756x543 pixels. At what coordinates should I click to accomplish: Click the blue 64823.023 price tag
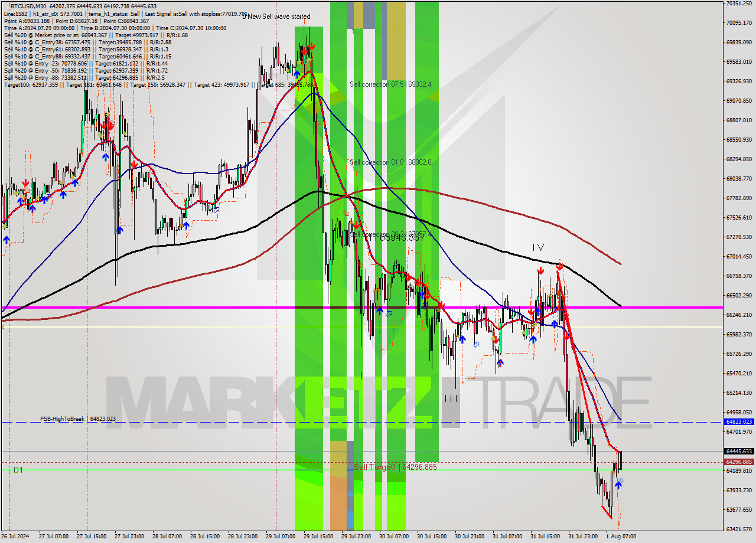[738, 421]
